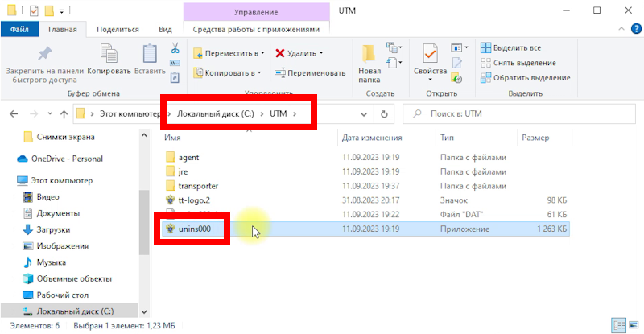644x334 pixels.
Task: Select Загрузки in the navigation pane
Action: (52, 229)
